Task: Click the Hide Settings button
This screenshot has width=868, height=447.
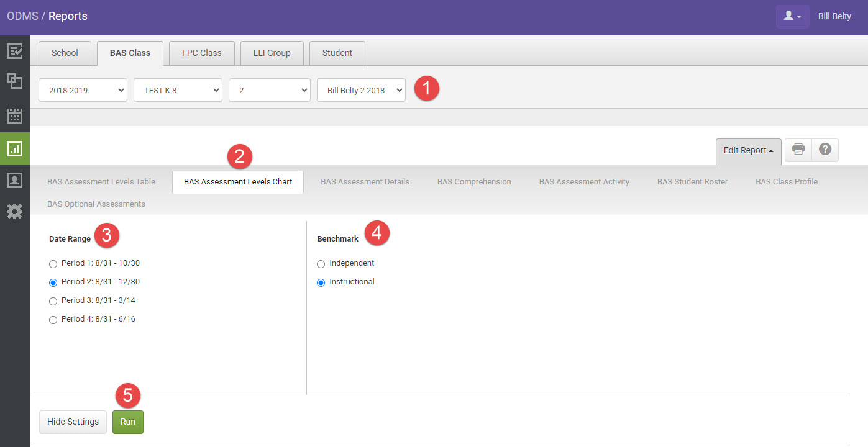Action: (73, 422)
